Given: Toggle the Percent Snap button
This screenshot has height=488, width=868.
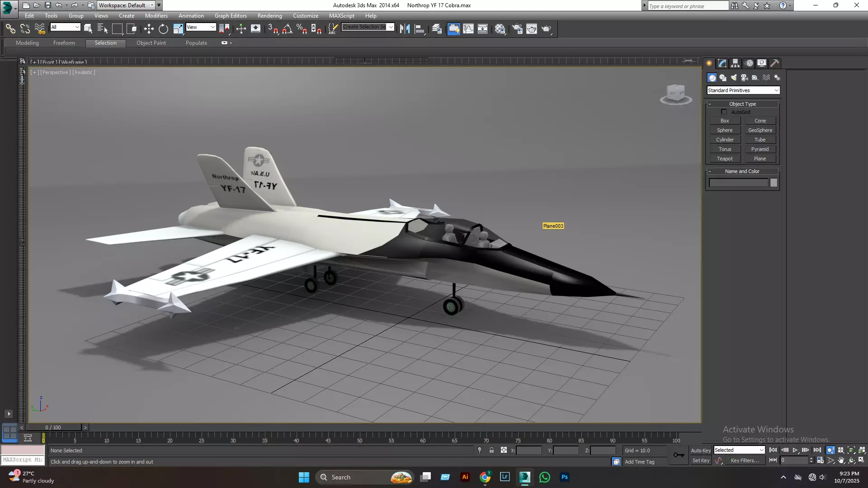Looking at the screenshot, I should [302, 29].
